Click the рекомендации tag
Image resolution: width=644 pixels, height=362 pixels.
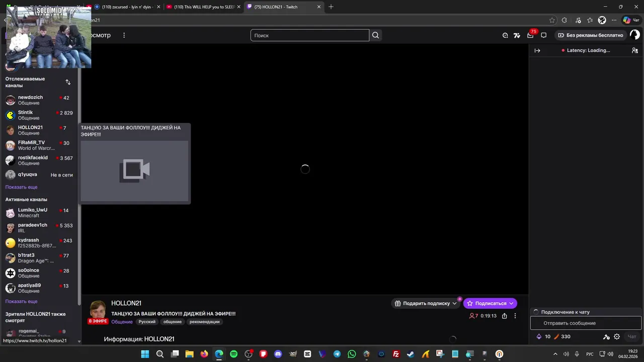[x=204, y=322]
